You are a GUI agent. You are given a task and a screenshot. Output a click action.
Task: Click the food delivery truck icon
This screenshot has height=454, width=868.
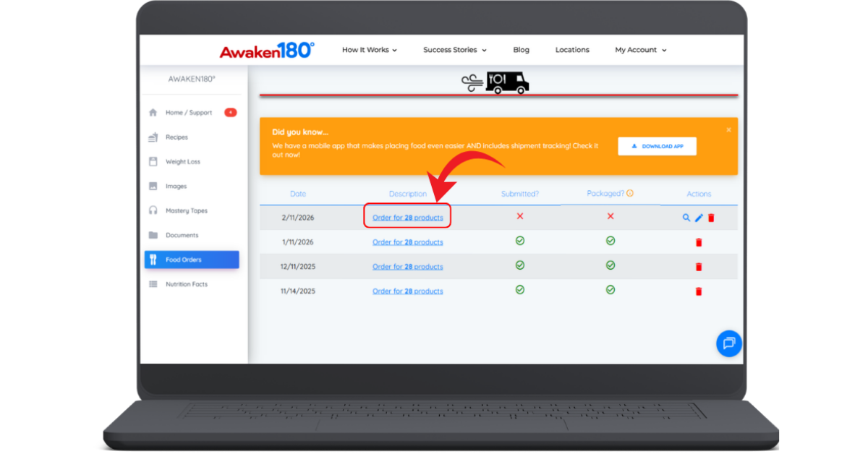click(495, 82)
